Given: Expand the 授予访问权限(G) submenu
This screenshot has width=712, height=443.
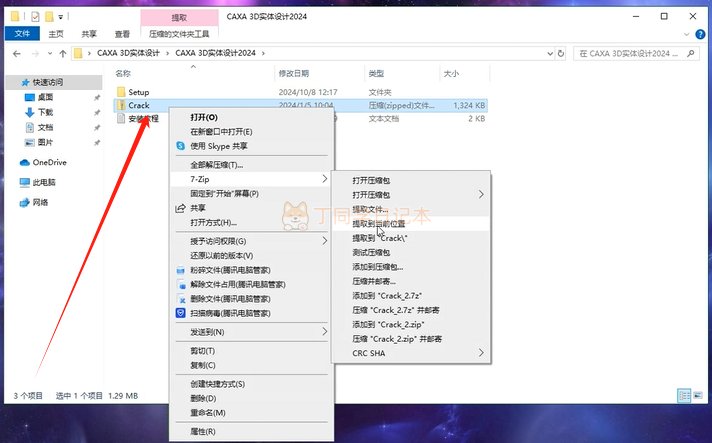Looking at the screenshot, I should [x=251, y=241].
